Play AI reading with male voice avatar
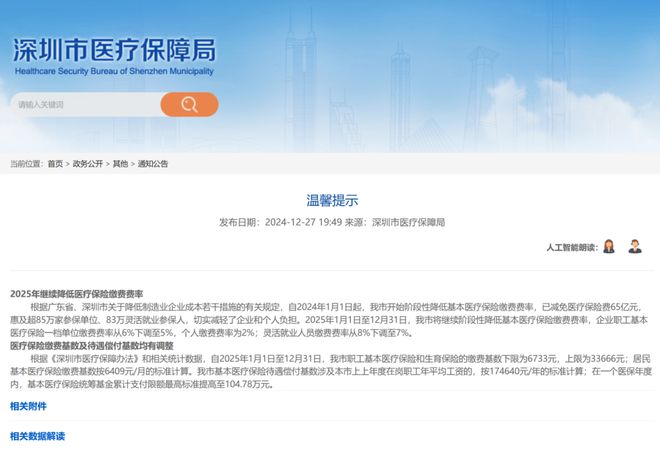The height and width of the screenshot is (455, 660). click(x=635, y=246)
